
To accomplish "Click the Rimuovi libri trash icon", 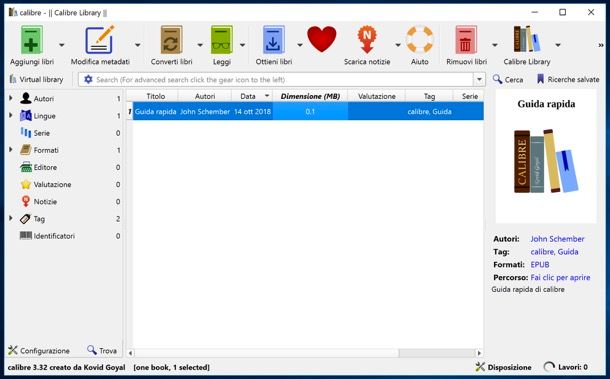I will click(466, 40).
